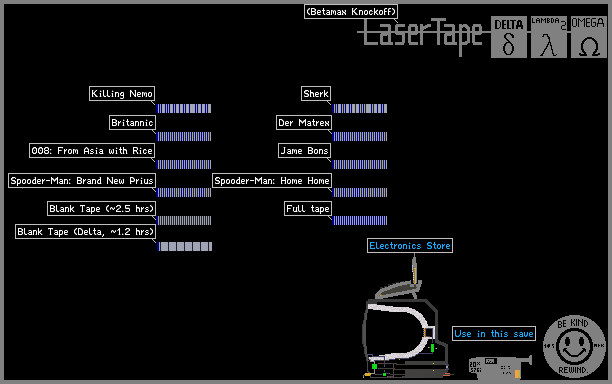Click the DELTA format icon

coord(509,37)
